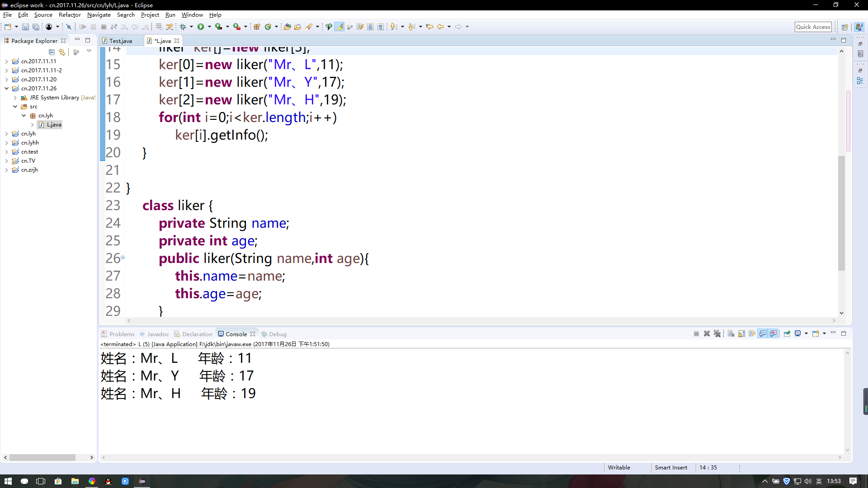The width and height of the screenshot is (868, 488).
Task: Switch to the Debug tab
Action: 274,334
